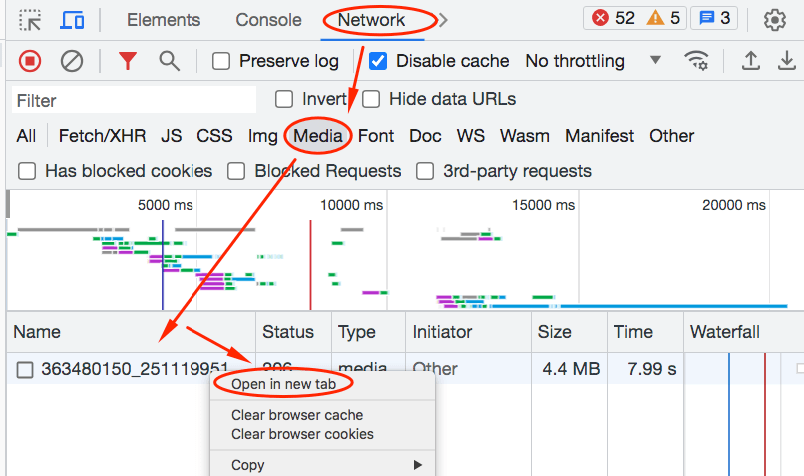Toggle the network filter funnel icon
This screenshot has height=476, width=804.
[127, 61]
